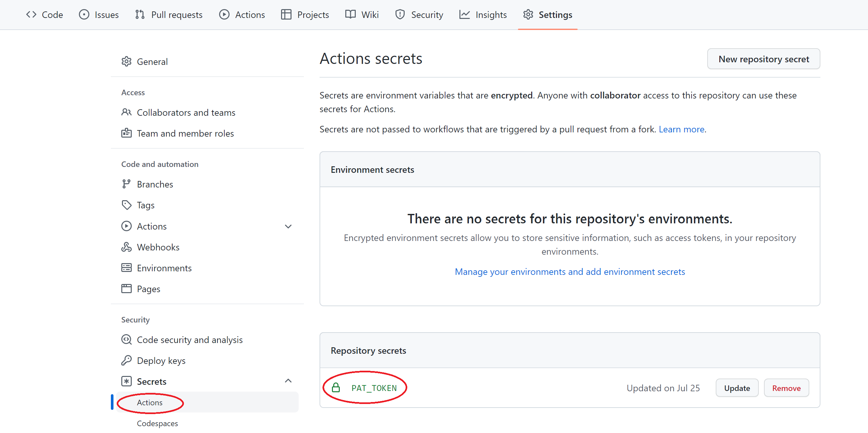Click the Branches git-branch icon
The height and width of the screenshot is (433, 868).
127,184
